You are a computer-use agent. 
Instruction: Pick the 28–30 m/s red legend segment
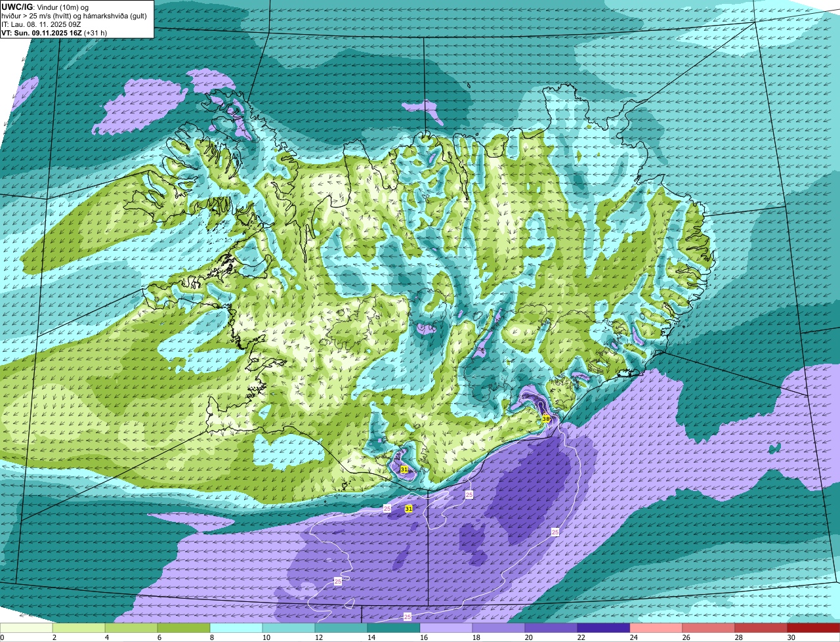pyautogui.click(x=761, y=628)
